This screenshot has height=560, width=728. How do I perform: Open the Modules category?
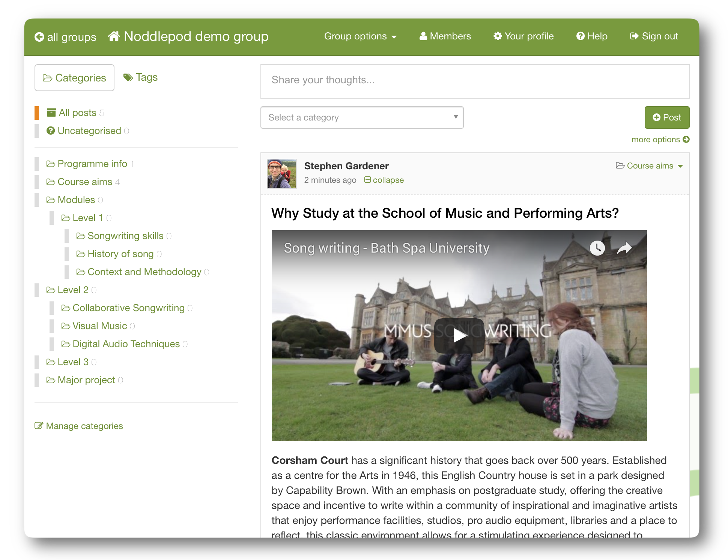tap(75, 200)
